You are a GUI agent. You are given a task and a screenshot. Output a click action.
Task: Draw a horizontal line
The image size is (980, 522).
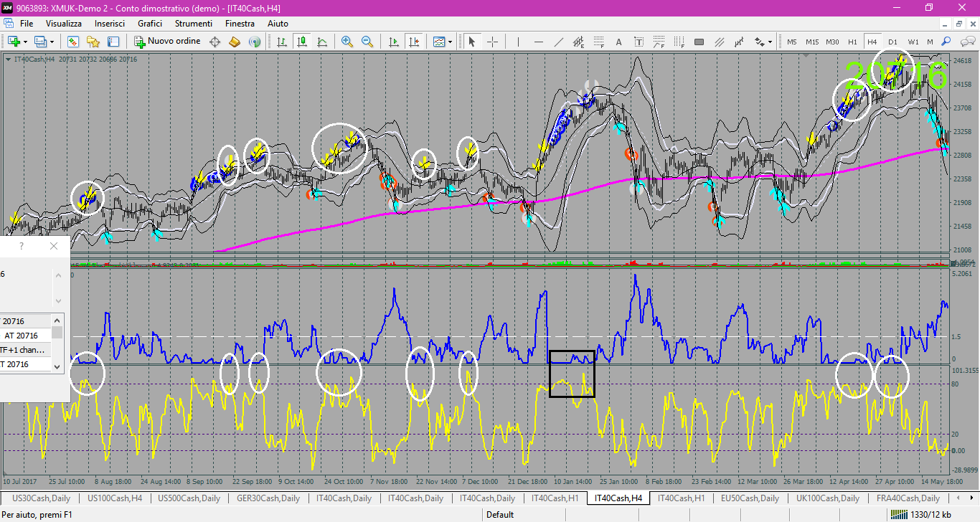(538, 42)
